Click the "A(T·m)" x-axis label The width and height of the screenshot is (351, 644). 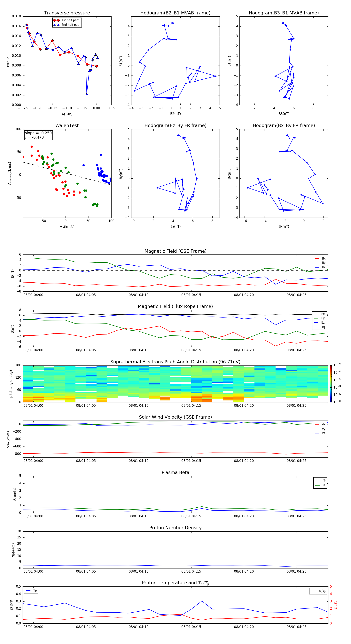pos(67,114)
